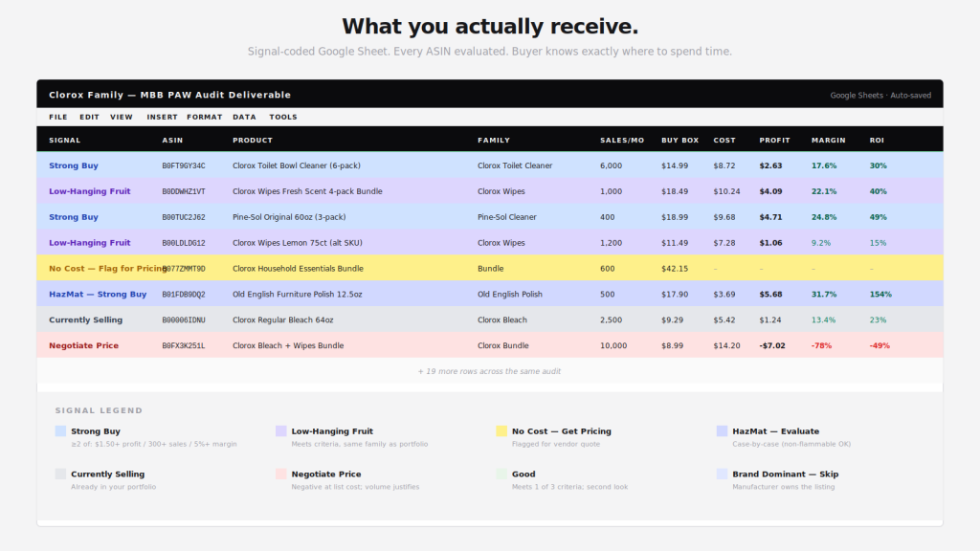This screenshot has height=551, width=980.
Task: Click the SALES/MO column header
Action: (x=622, y=140)
